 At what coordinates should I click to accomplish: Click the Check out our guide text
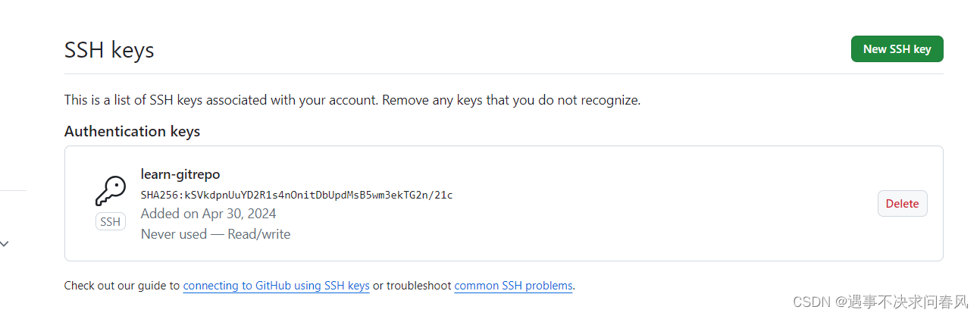122,286
